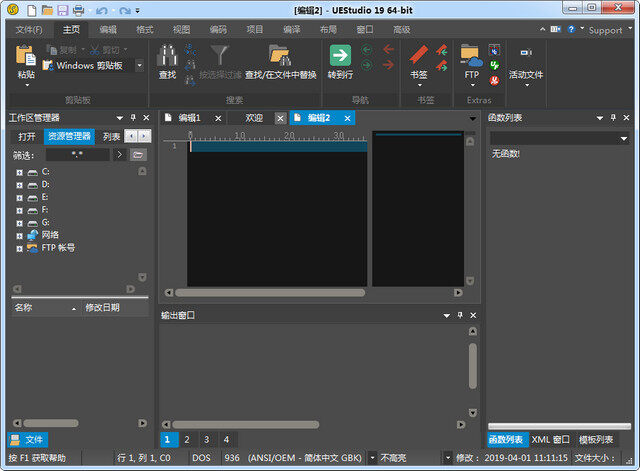Viewport: 640px width, 471px height.
Task: Switch to the View ribbon tab
Action: (181, 30)
